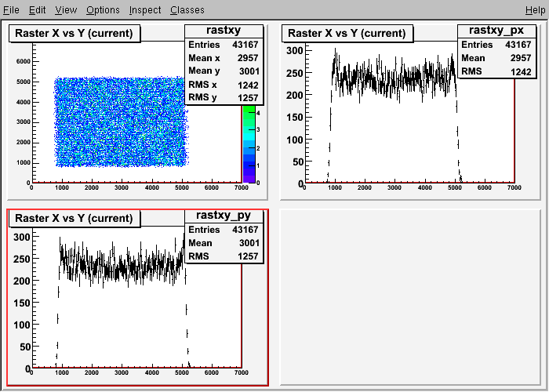Click the rastxy_px stats box title
Viewport: 549px width, 392px height.
(x=496, y=31)
